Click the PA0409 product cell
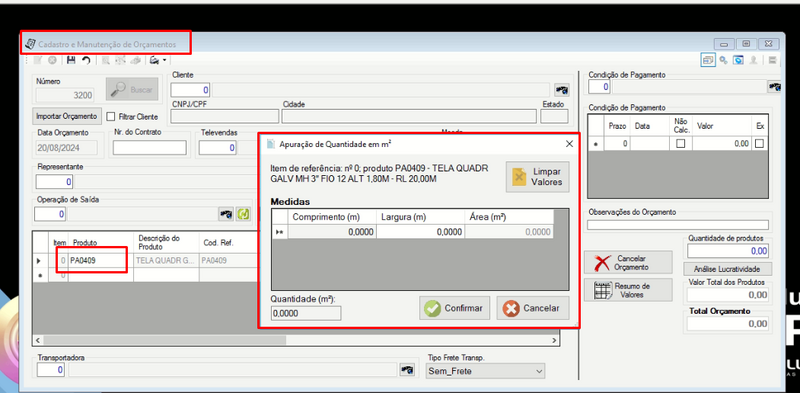The height and width of the screenshot is (393, 800). (x=101, y=260)
